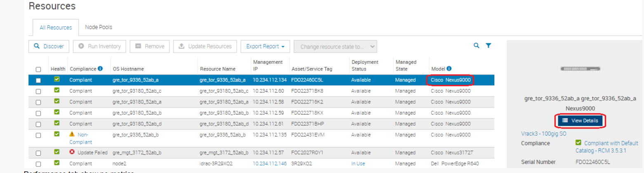644x173 pixels.
Task: Check the box for gre_tor_93180_52ab_c row
Action: click(x=38, y=91)
